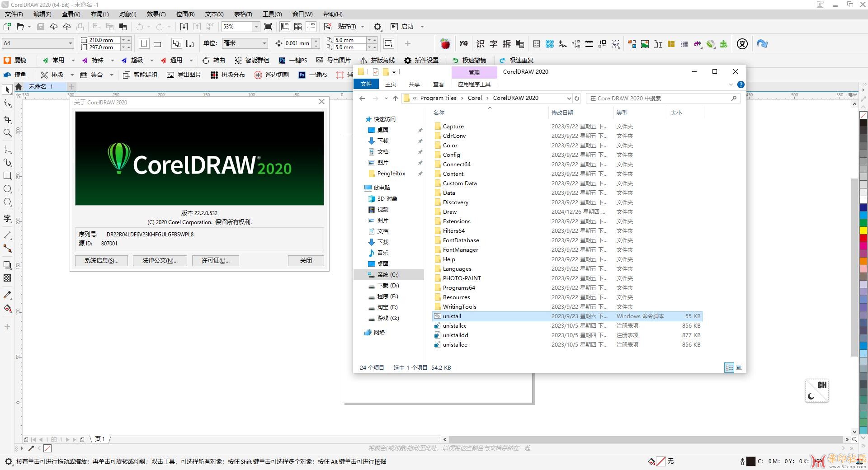Expand the 启动 launch dropdown arrow

[422, 27]
